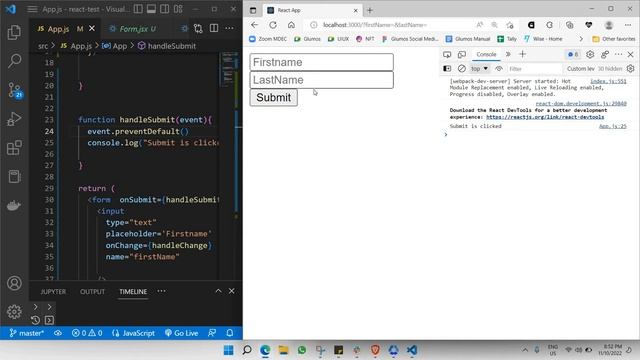Viewport: 640px width, 360px height.
Task: Toggle live expression eye icon
Action: 499,69
